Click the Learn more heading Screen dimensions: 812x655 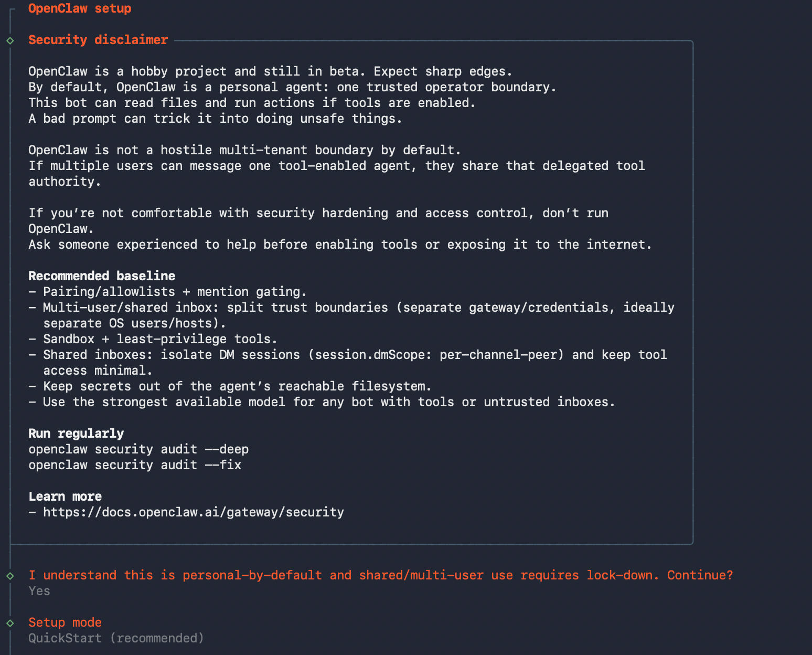tap(65, 496)
